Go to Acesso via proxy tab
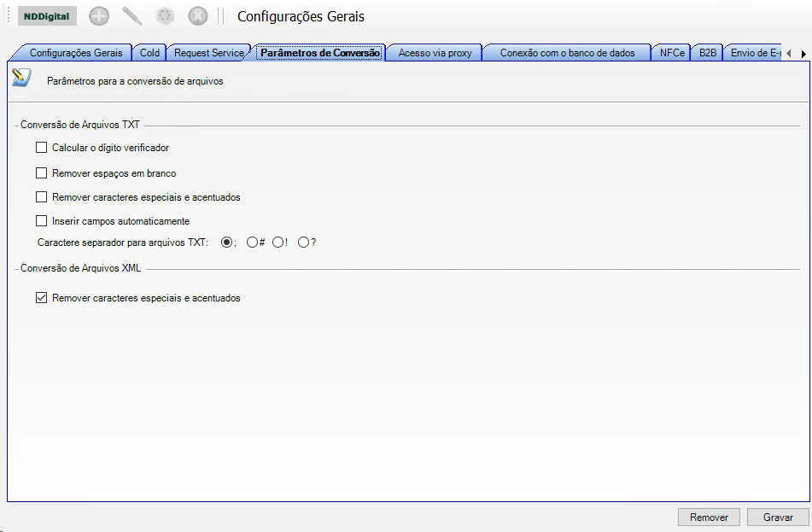The width and height of the screenshot is (812, 532). [x=435, y=53]
